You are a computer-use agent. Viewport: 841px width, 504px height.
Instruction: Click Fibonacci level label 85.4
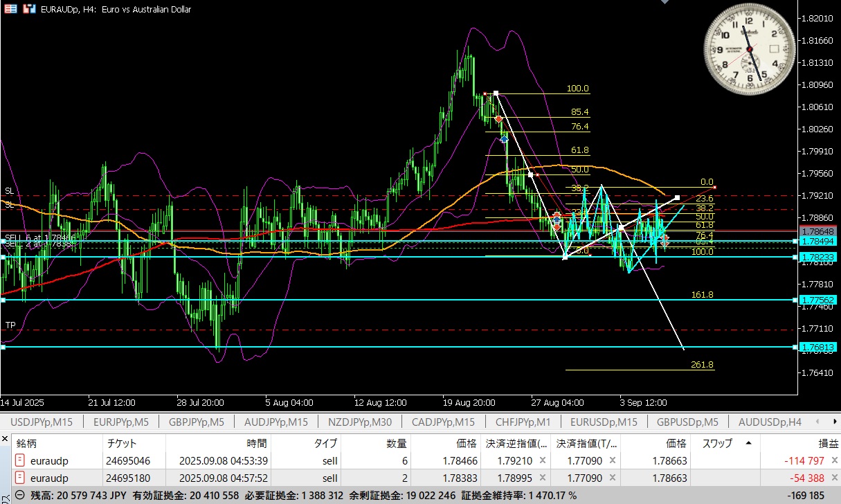coord(580,112)
